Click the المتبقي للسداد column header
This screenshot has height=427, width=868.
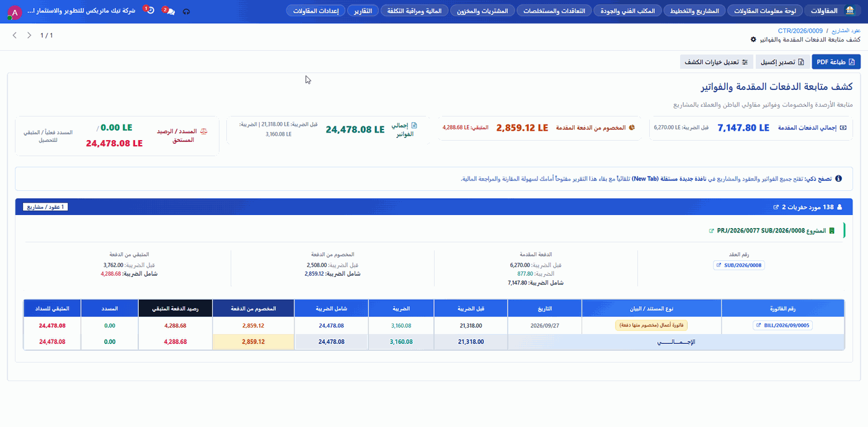52,308
